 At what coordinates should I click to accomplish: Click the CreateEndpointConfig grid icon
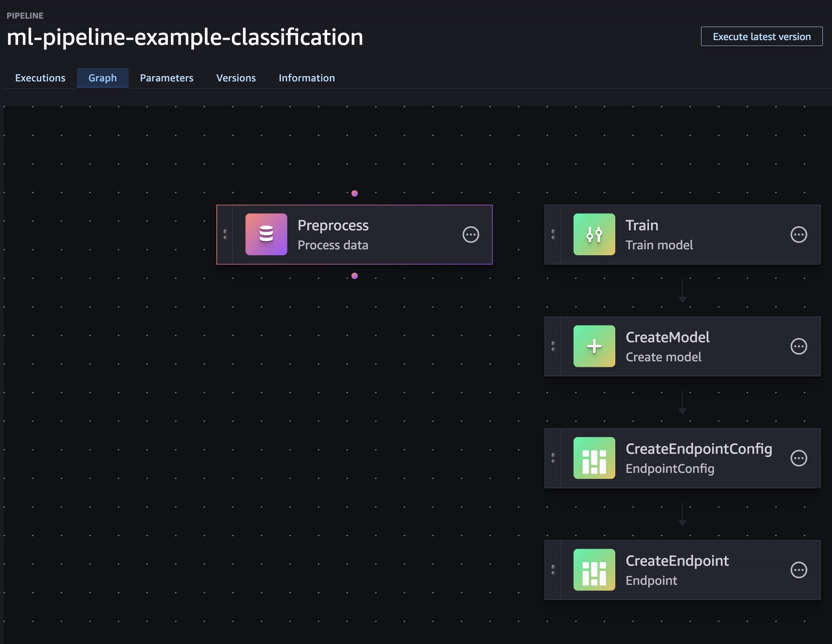point(594,458)
